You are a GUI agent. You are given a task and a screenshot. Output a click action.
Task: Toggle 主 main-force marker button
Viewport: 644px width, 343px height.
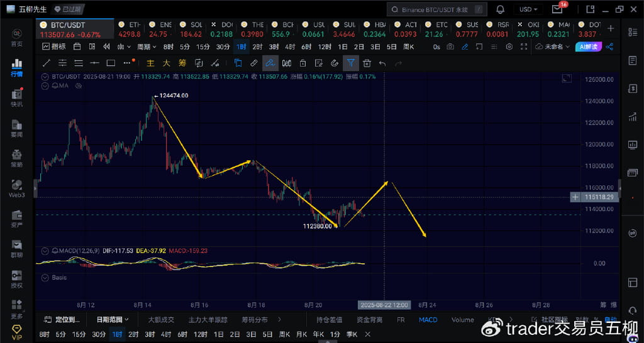point(151,63)
